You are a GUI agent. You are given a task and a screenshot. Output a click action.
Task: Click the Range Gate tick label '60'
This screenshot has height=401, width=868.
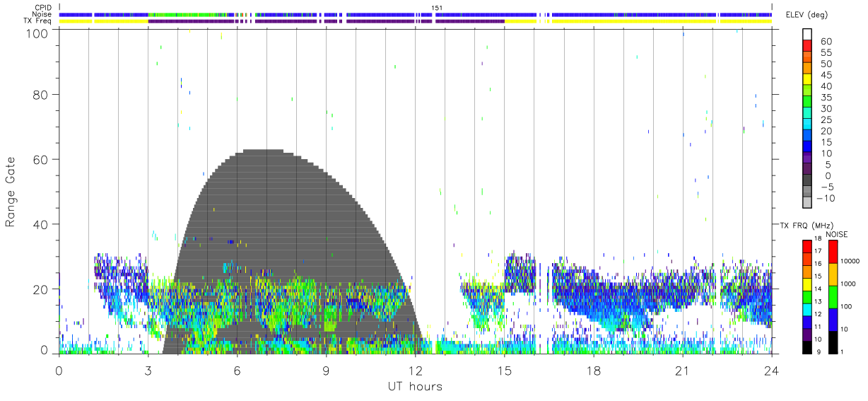(40, 159)
